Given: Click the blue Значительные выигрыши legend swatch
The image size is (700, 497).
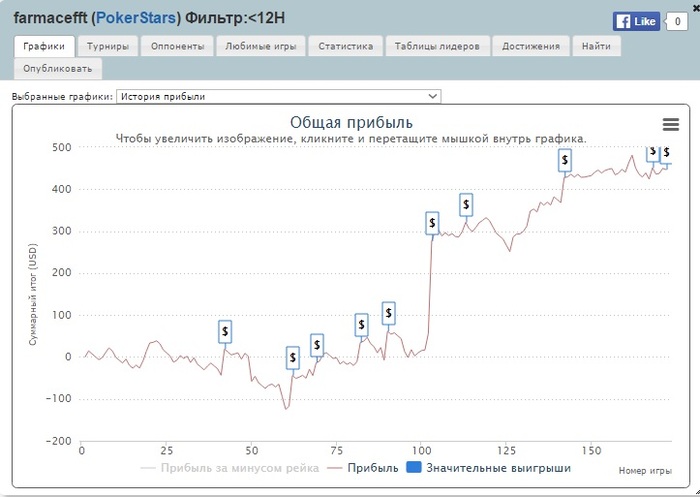Looking at the screenshot, I should (x=414, y=468).
